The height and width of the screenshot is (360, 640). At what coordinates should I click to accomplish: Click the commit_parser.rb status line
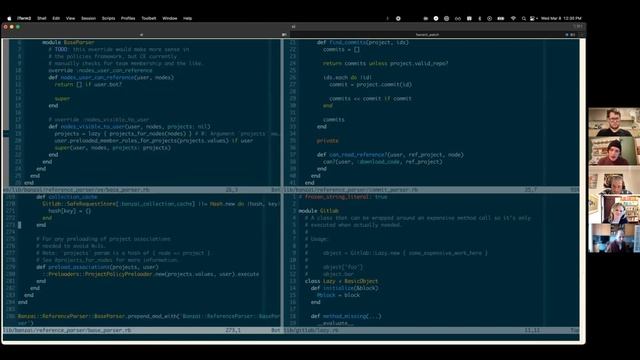(x=431, y=190)
